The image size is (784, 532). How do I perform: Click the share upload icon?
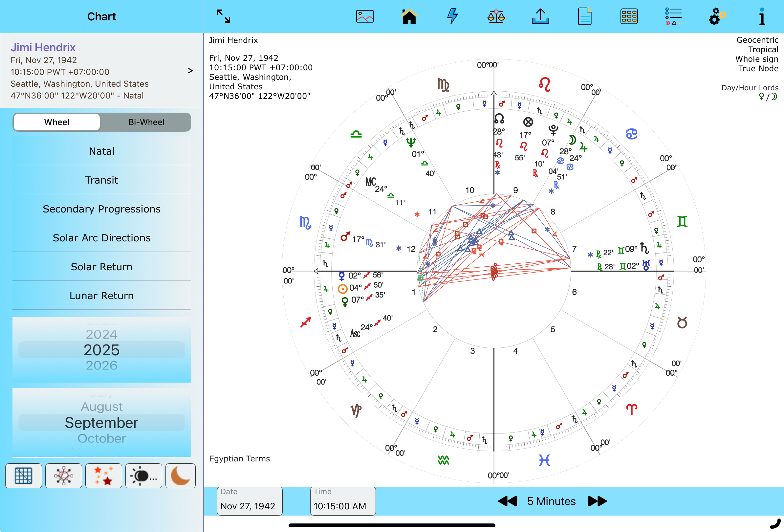point(540,16)
